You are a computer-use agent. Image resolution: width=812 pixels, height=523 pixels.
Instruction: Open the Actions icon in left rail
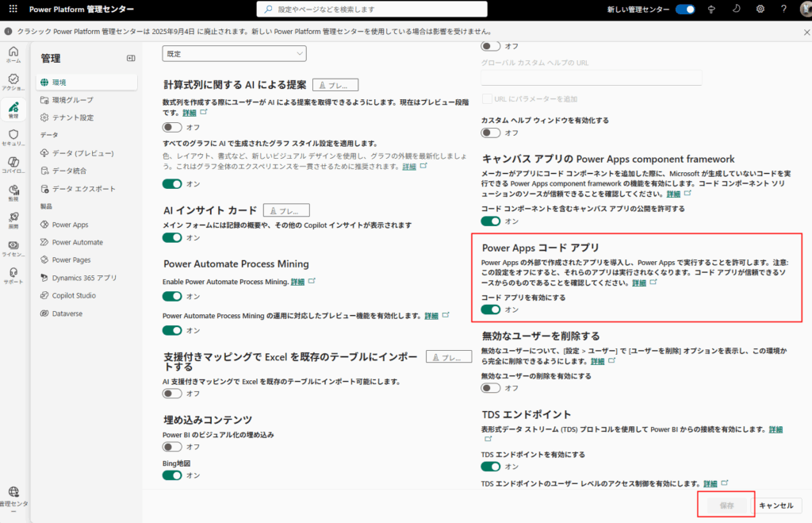click(13, 82)
